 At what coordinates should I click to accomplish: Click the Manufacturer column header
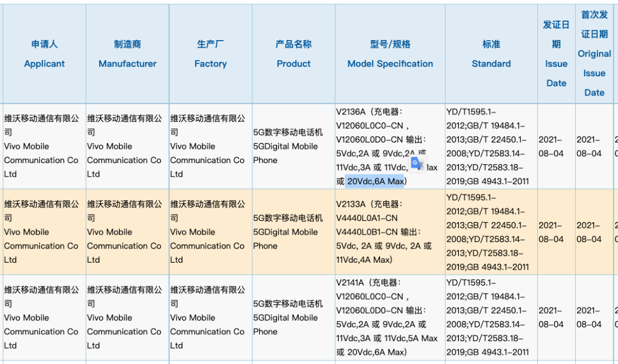click(x=127, y=54)
